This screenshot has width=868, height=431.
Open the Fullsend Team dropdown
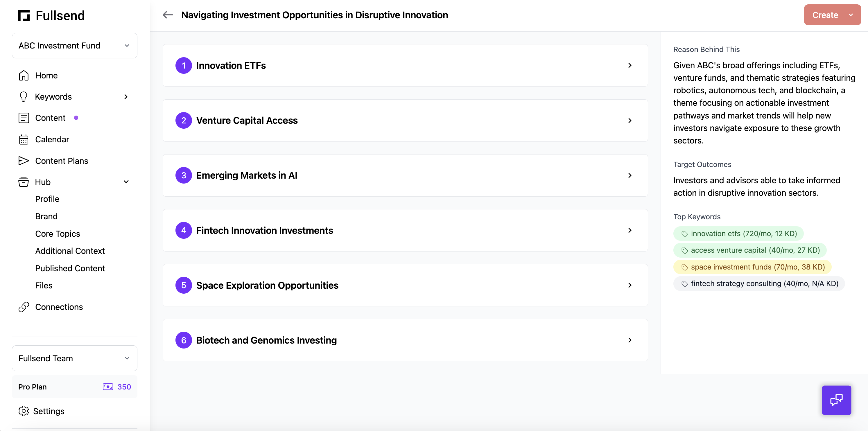(74, 358)
